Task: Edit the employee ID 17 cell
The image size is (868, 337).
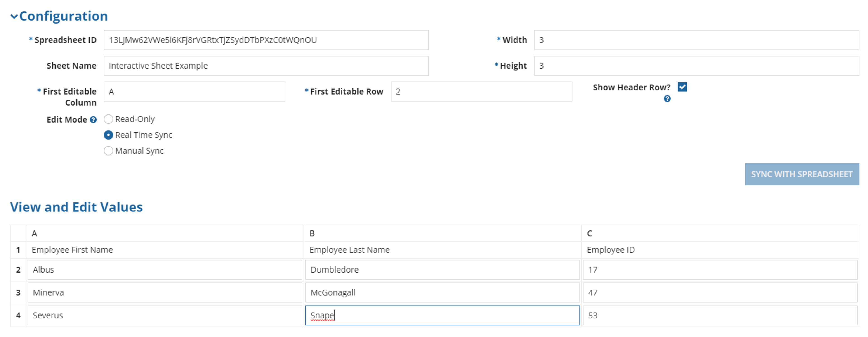Action: coord(720,270)
